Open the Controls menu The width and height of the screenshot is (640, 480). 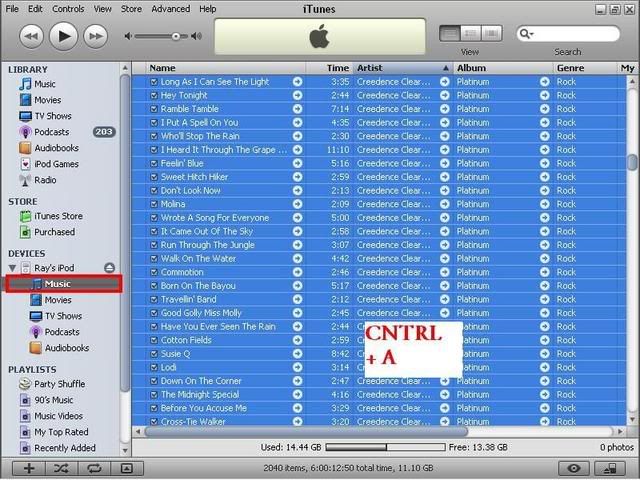(68, 9)
